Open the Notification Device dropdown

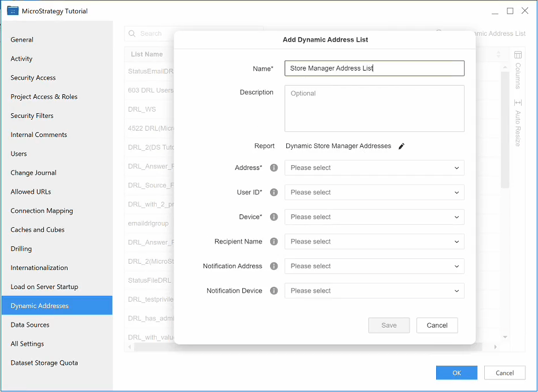[374, 291]
